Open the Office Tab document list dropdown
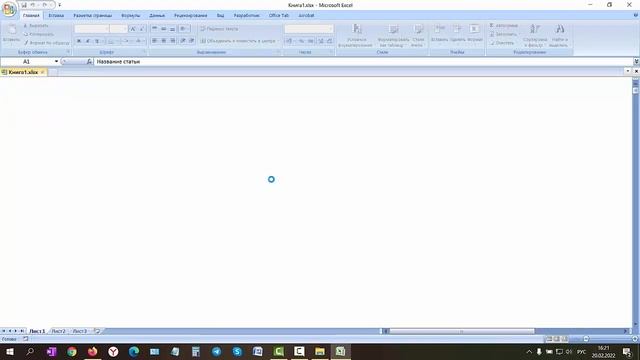 628,71
